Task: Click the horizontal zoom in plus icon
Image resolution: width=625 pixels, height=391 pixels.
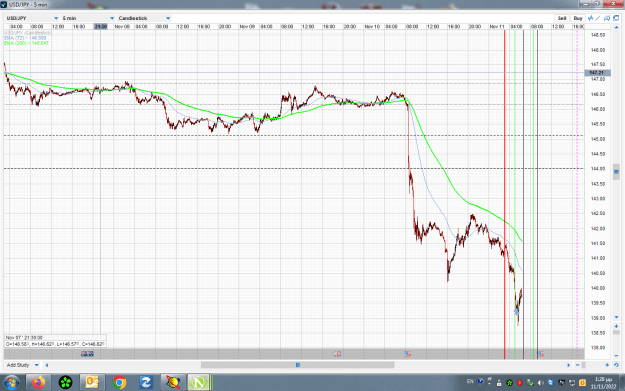Action: (x=607, y=365)
